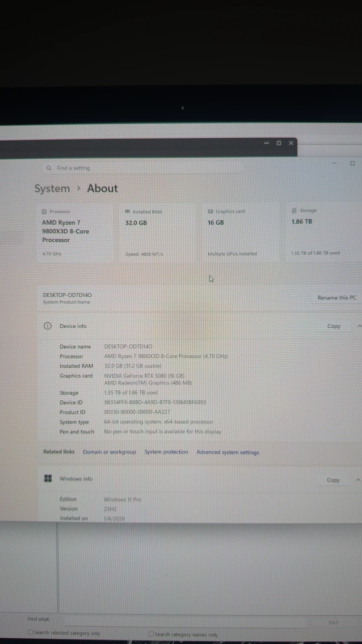Image resolution: width=362 pixels, height=644 pixels.
Task: Focus the 'Find a setting' search box
Action: (142, 168)
